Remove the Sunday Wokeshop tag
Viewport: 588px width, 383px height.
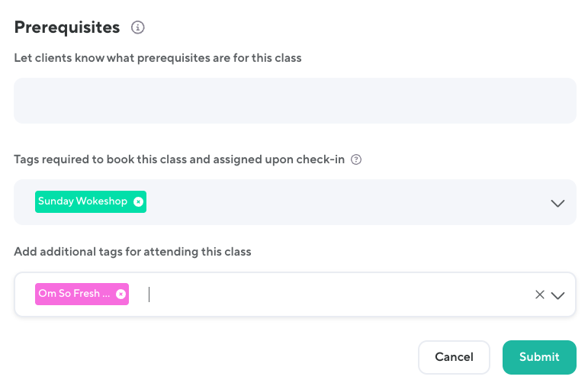[x=138, y=201]
